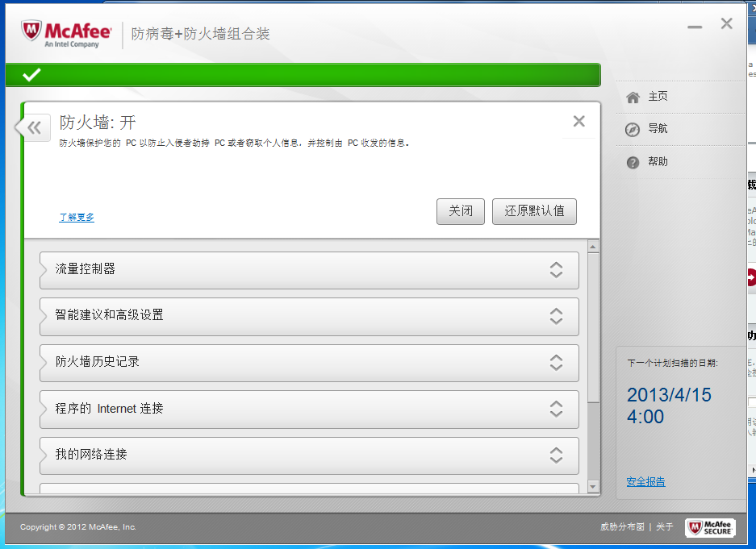Click the scrollbar down arrow
Image resolution: width=756 pixels, height=549 pixels.
tap(594, 487)
